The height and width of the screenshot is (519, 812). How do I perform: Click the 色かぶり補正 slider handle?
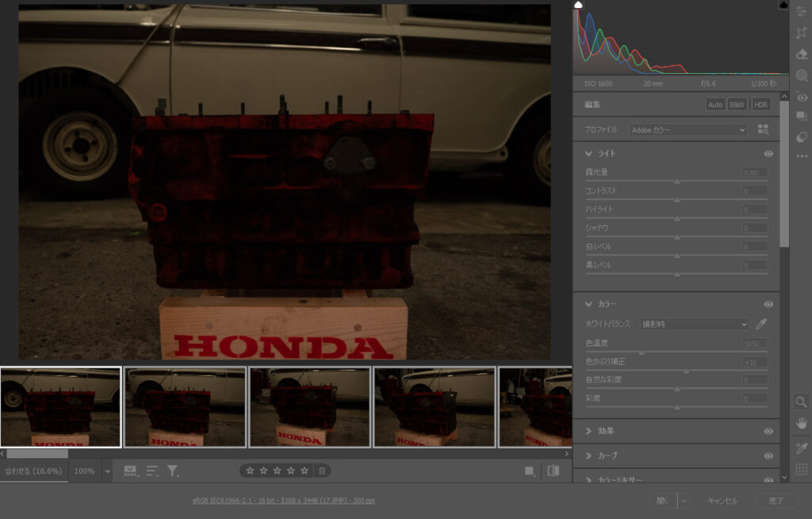[686, 371]
